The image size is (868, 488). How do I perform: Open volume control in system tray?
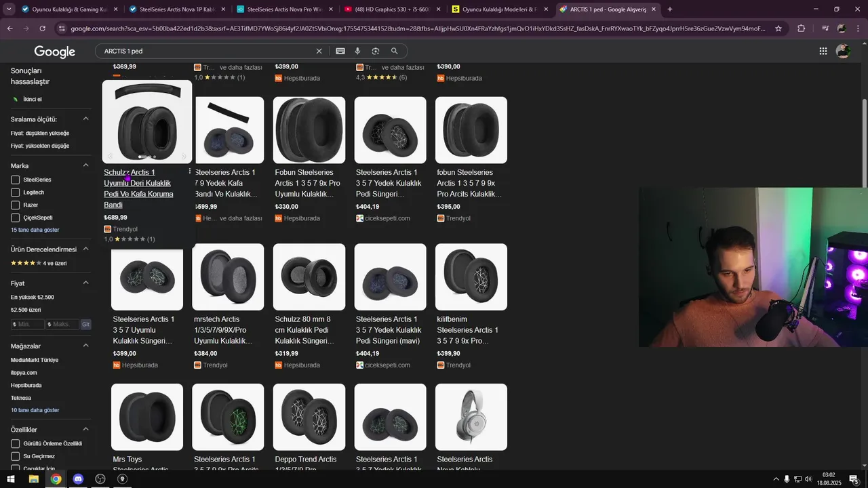[x=808, y=479]
